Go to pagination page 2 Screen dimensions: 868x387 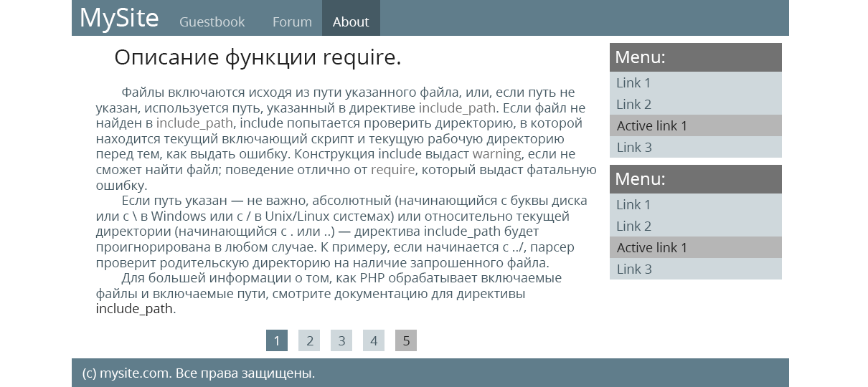pyautogui.click(x=309, y=340)
